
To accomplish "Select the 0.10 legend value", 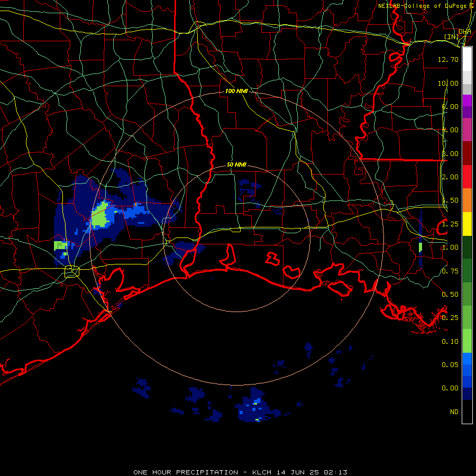I will coord(450,342).
